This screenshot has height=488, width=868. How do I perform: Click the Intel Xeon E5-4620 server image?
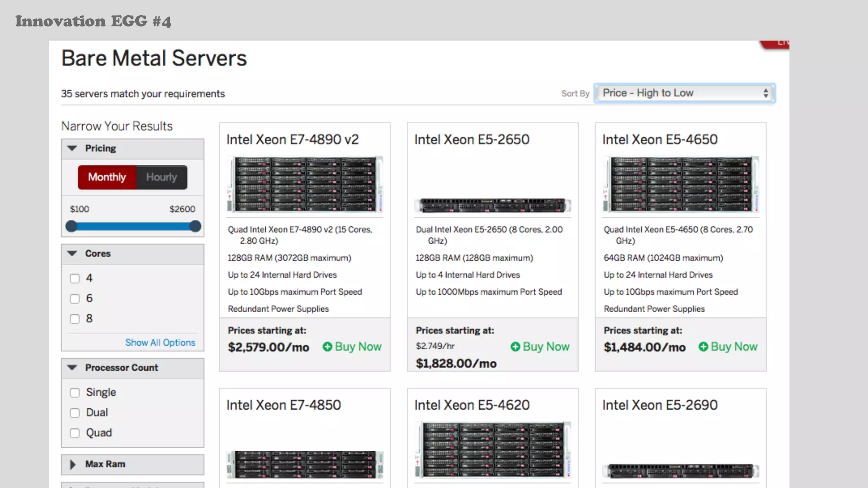[492, 449]
